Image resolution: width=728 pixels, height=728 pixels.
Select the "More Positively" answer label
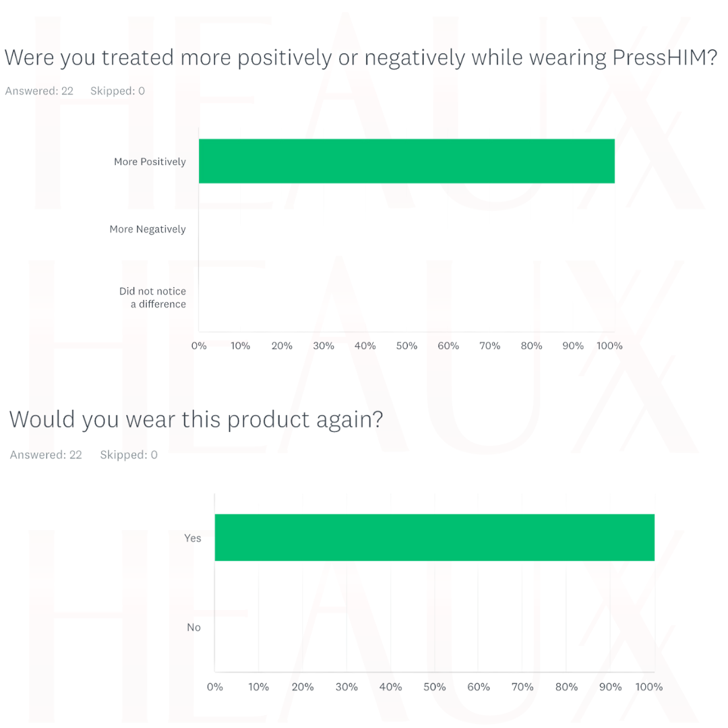pos(150,162)
